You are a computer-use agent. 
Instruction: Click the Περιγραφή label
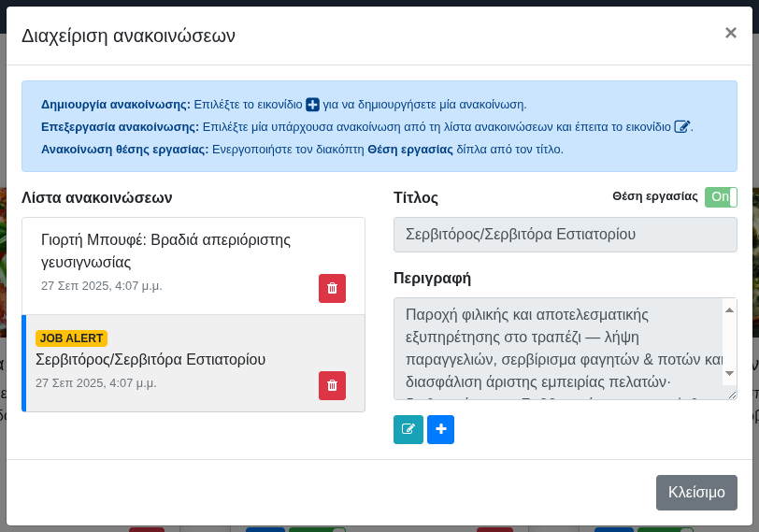[x=432, y=279]
